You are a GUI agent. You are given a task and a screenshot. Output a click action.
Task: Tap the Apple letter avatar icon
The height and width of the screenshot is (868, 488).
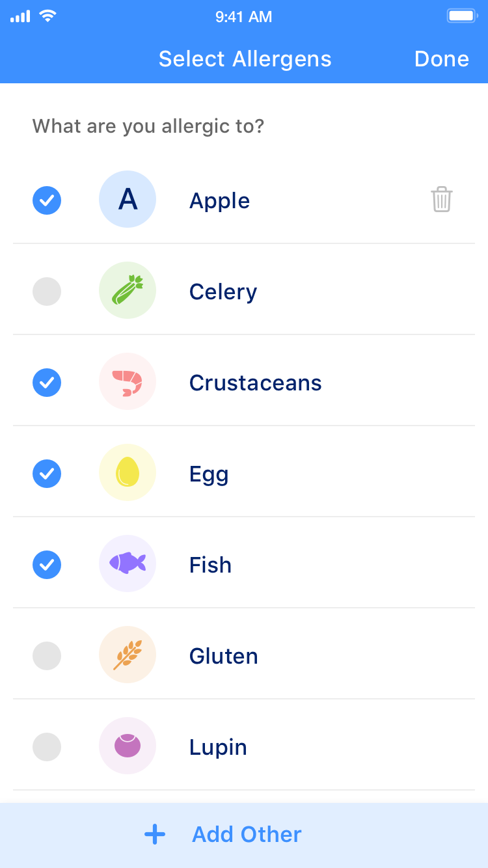128,199
